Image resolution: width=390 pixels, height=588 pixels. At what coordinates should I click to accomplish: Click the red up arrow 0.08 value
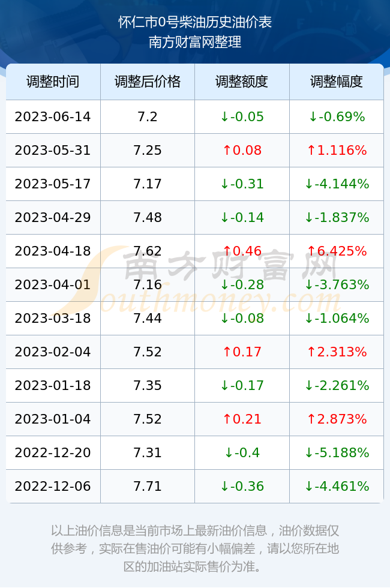click(242, 151)
